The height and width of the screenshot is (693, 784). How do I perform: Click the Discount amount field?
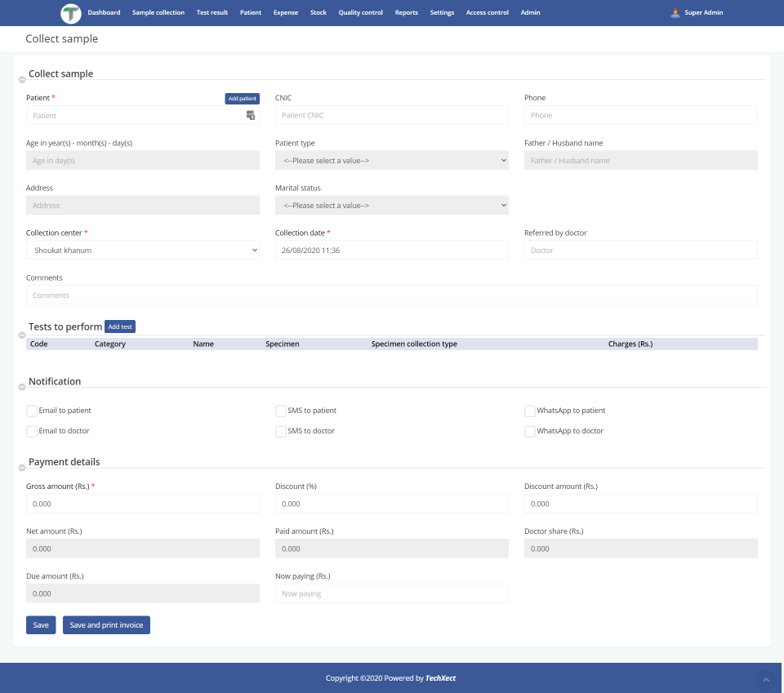[x=640, y=504]
